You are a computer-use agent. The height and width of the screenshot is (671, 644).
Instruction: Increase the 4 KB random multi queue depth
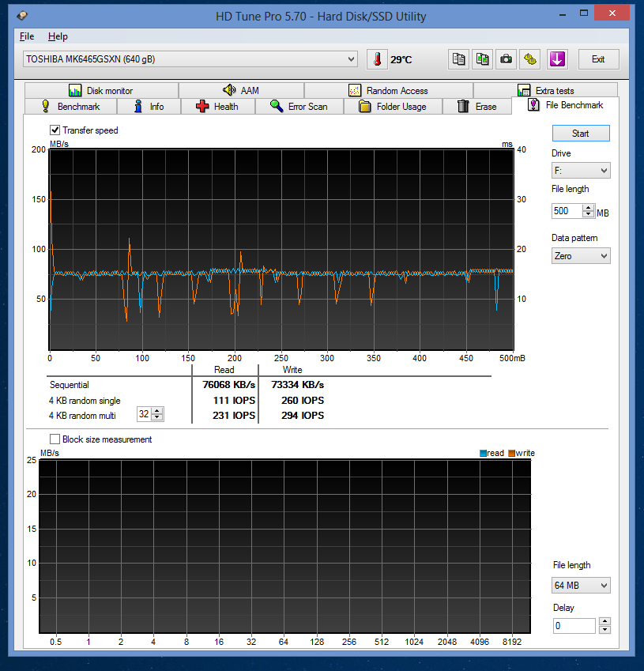157,411
